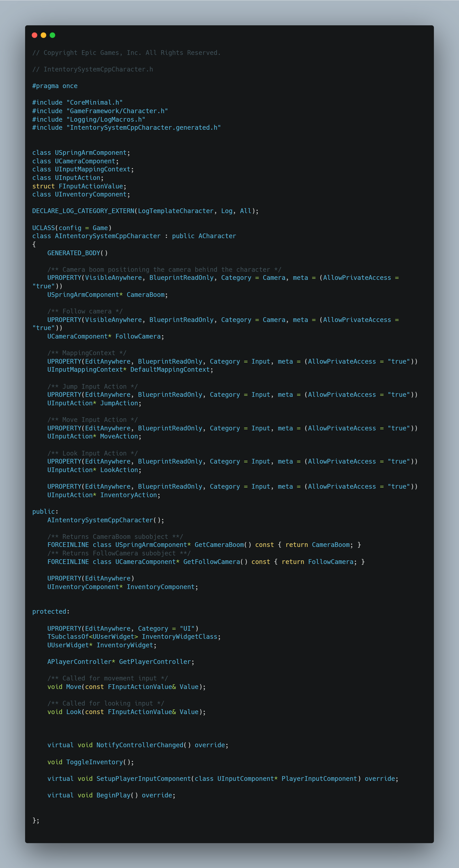The image size is (459, 868).
Task: Click the red close window dot
Action: click(x=34, y=35)
